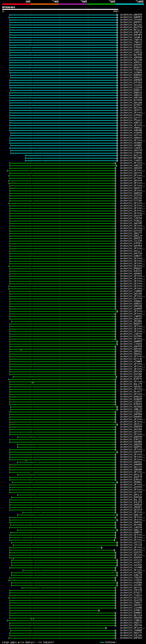Select hit label UniRef100_A9TXV0

(x=131, y=135)
